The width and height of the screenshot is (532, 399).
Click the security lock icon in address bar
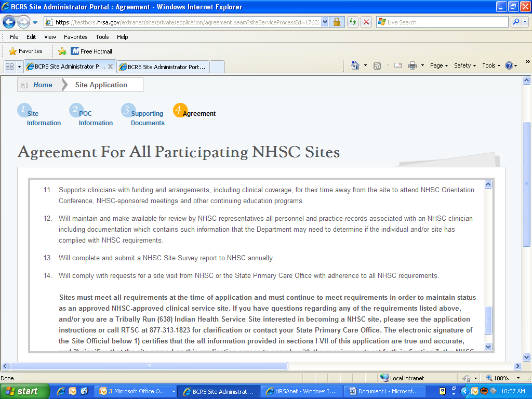[337, 22]
